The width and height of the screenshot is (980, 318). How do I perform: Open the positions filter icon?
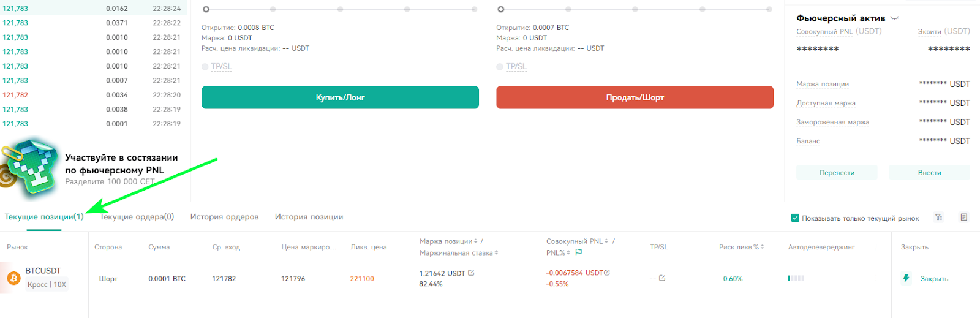(x=938, y=218)
